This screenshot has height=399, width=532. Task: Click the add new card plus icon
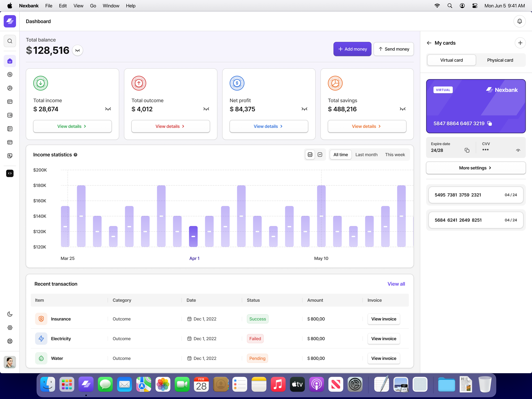(x=520, y=43)
